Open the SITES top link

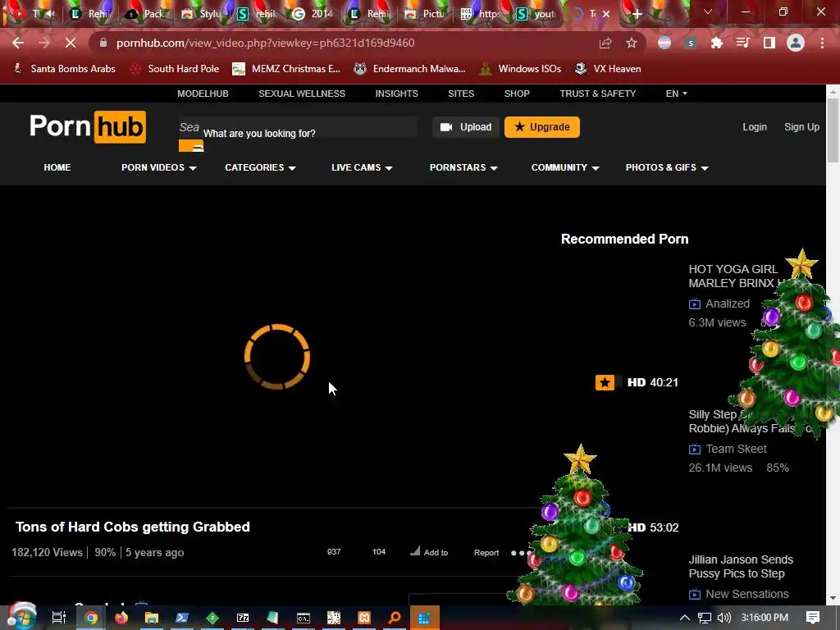tap(461, 94)
